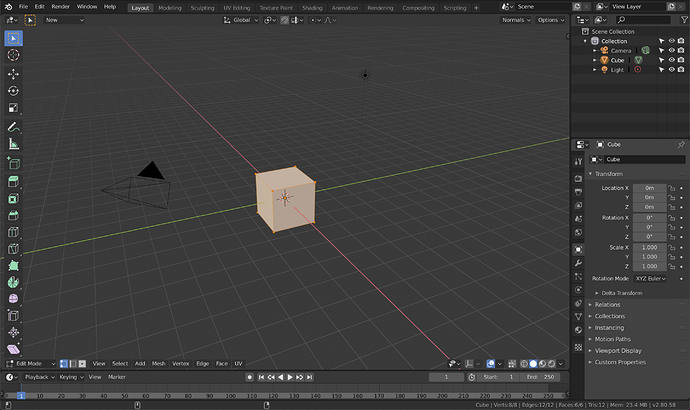Switch to edge select mode
Viewport: 690px width, 410px height.
click(x=73, y=364)
